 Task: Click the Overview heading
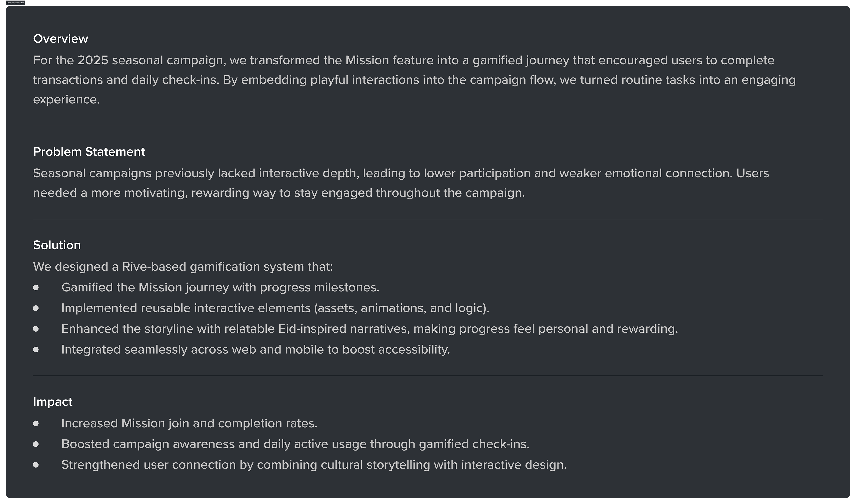click(60, 39)
